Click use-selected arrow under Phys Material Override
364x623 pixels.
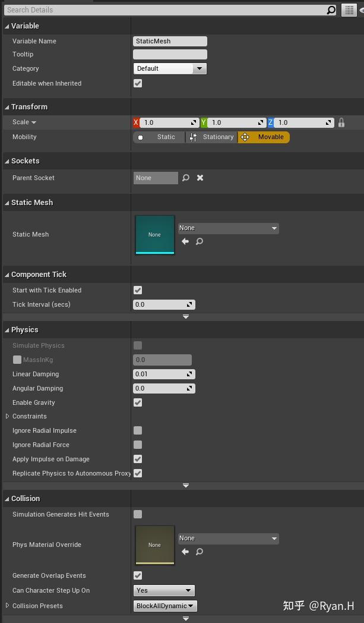click(184, 552)
